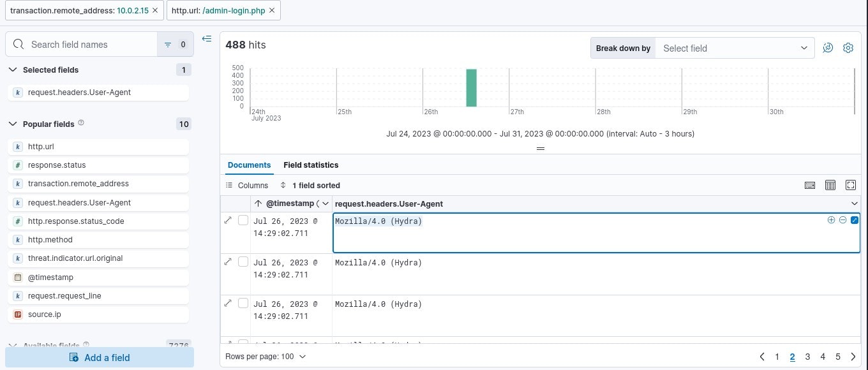Select the first document row checkbox
Screen dimensions: 868x370
243,220
